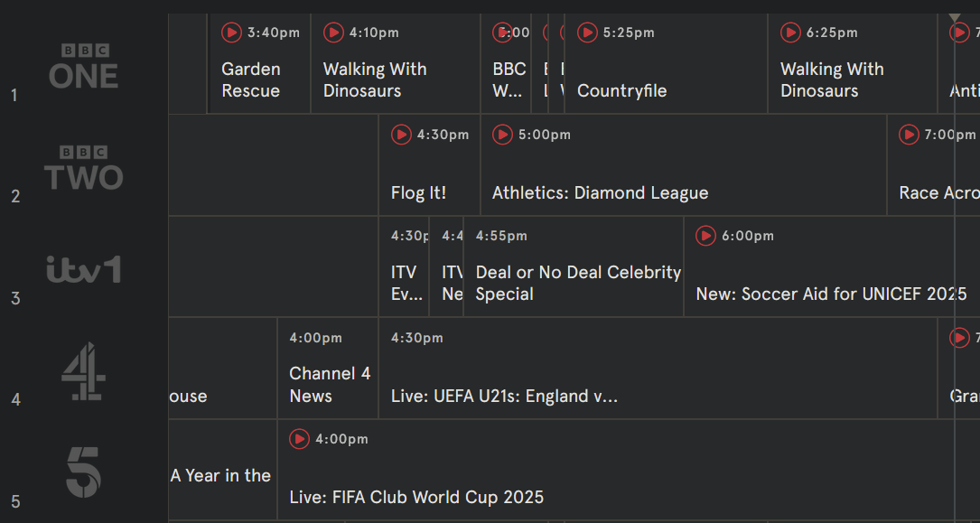Click play icon for FIFA Club World Cup
The image size is (980, 523).
(x=299, y=439)
